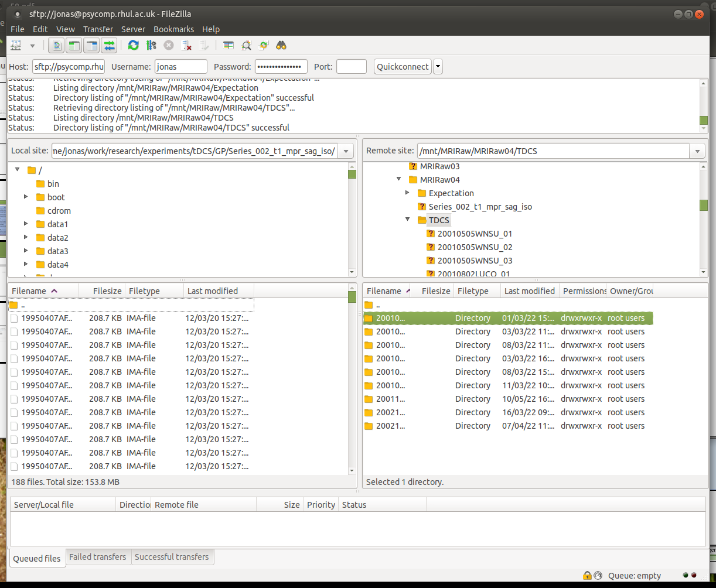This screenshot has width=716, height=588.
Task: Refresh the file and folder lists
Action: [134, 45]
